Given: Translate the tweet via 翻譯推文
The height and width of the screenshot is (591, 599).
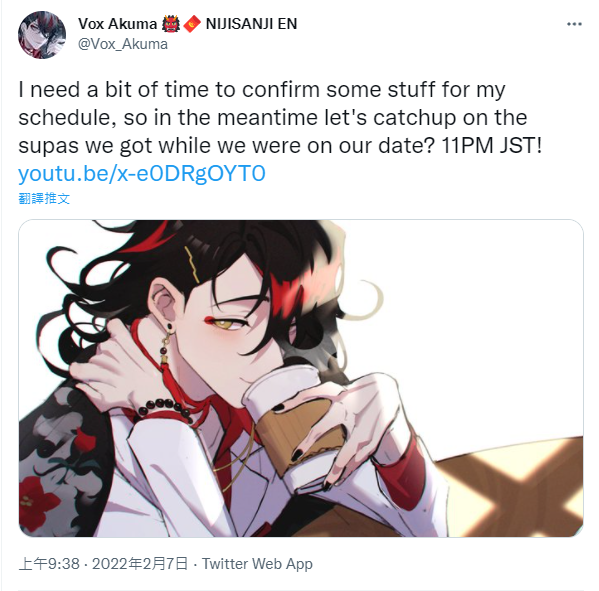Looking at the screenshot, I should (44, 198).
